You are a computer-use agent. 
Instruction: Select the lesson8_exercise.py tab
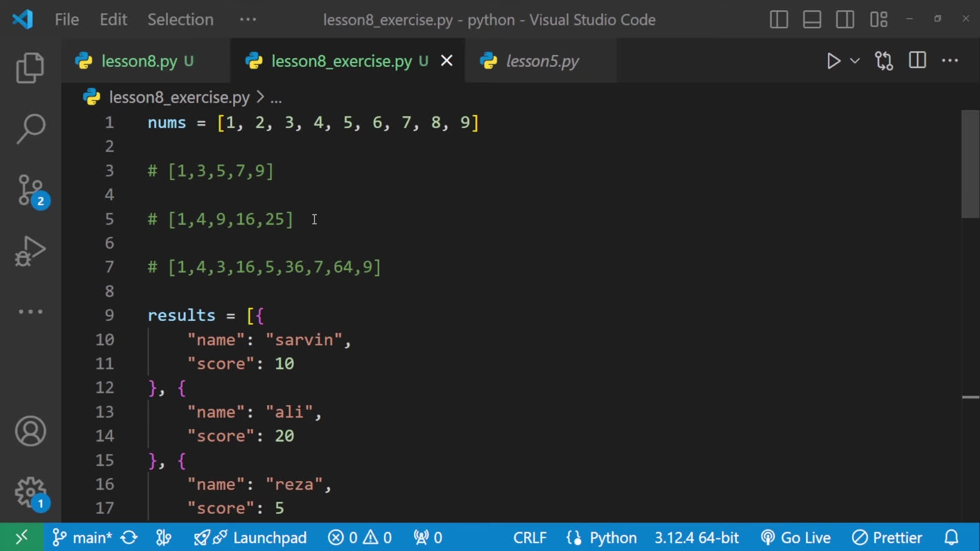coord(348,61)
